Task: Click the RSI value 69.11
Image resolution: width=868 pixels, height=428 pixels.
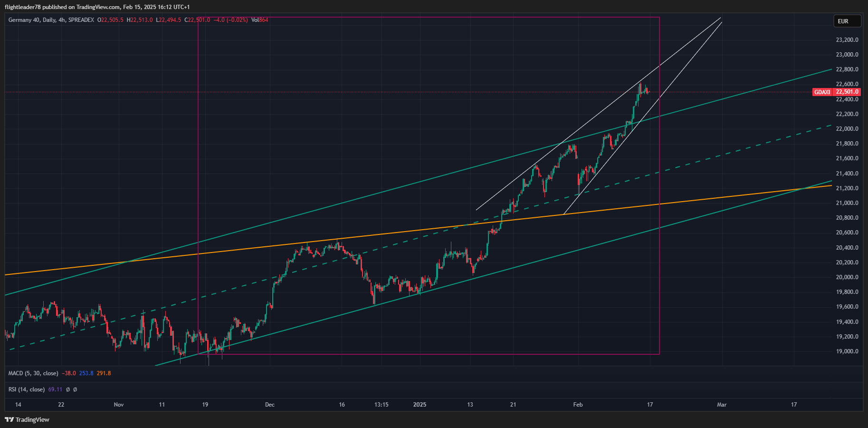Action: click(55, 389)
